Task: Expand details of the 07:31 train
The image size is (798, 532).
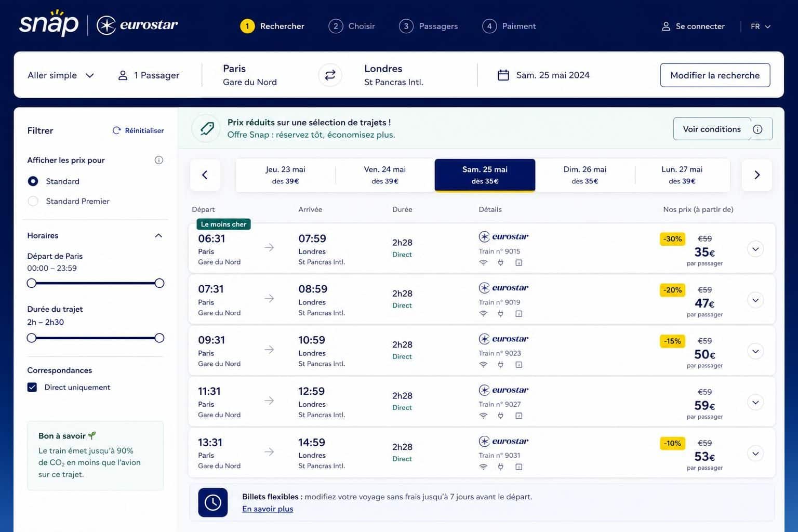Action: coord(755,300)
